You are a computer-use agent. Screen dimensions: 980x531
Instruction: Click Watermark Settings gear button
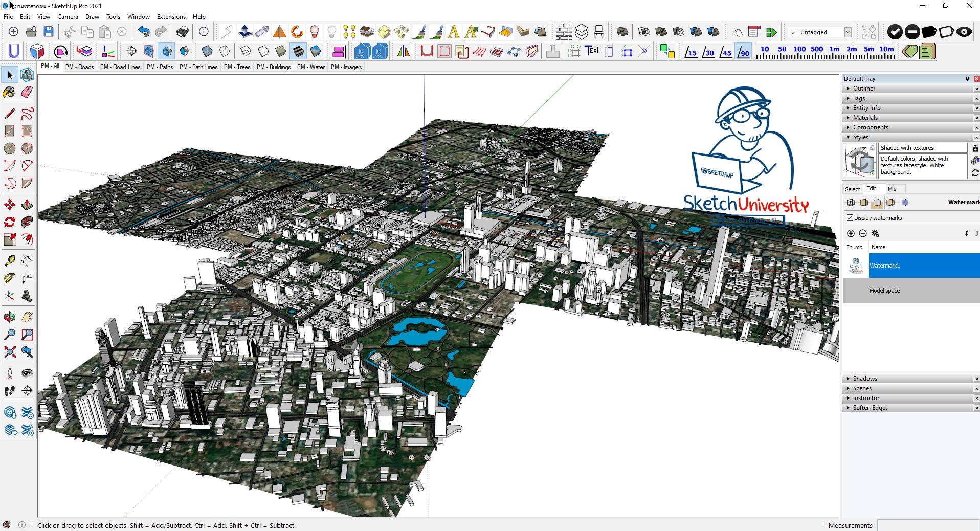coord(875,233)
